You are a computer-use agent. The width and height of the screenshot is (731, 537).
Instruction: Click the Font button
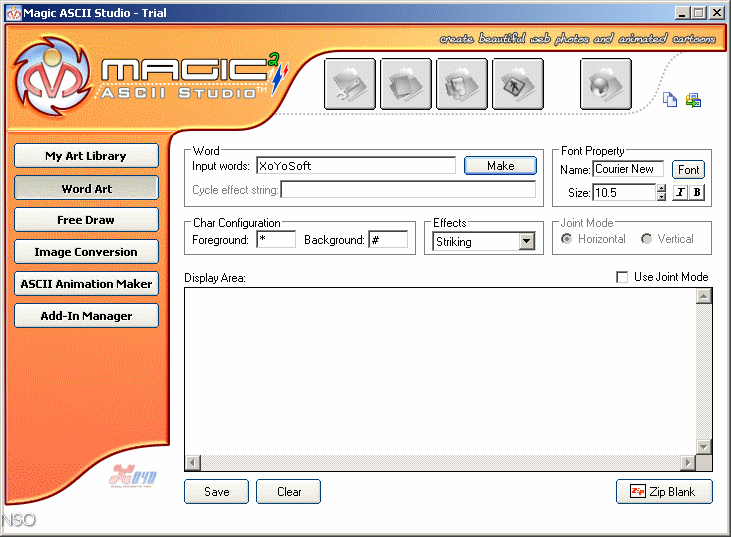688,170
